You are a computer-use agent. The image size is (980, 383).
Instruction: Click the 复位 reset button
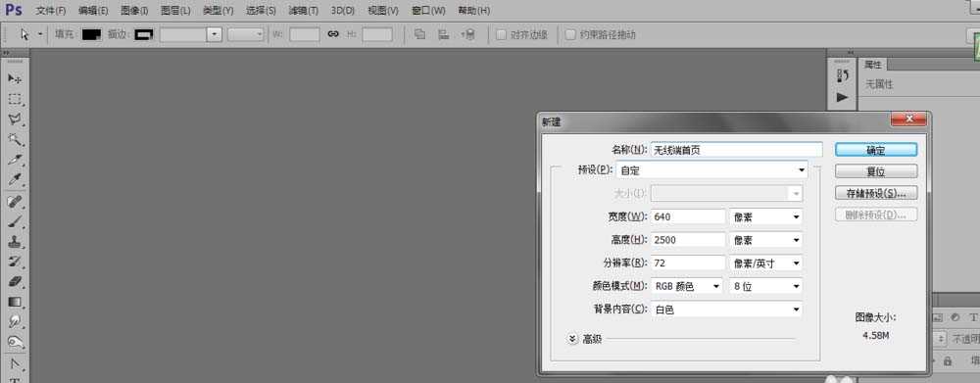(875, 171)
